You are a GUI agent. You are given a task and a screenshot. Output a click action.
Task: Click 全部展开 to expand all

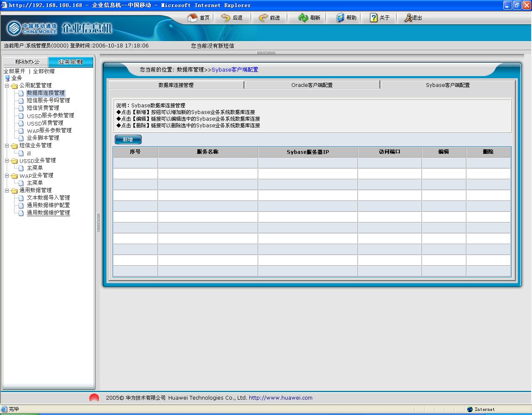coord(15,71)
